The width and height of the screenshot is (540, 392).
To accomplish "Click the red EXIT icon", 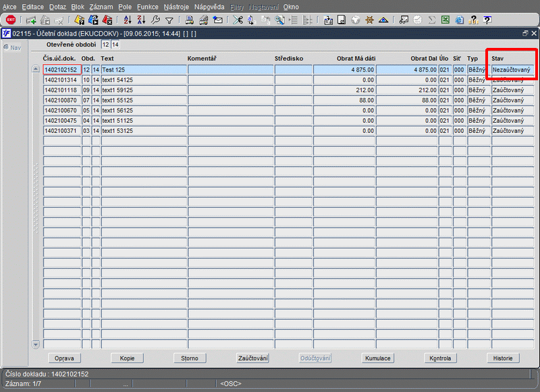I will (11, 20).
